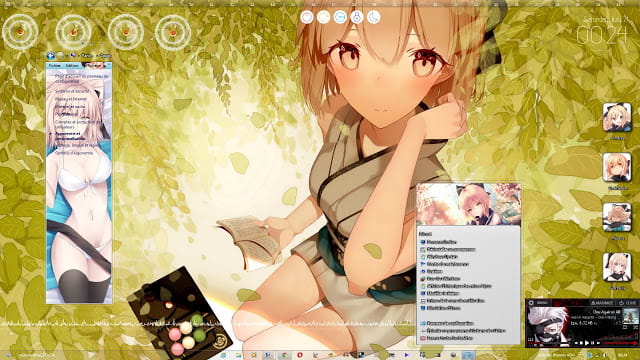Open File Explorer from the taskbar

click(238, 355)
